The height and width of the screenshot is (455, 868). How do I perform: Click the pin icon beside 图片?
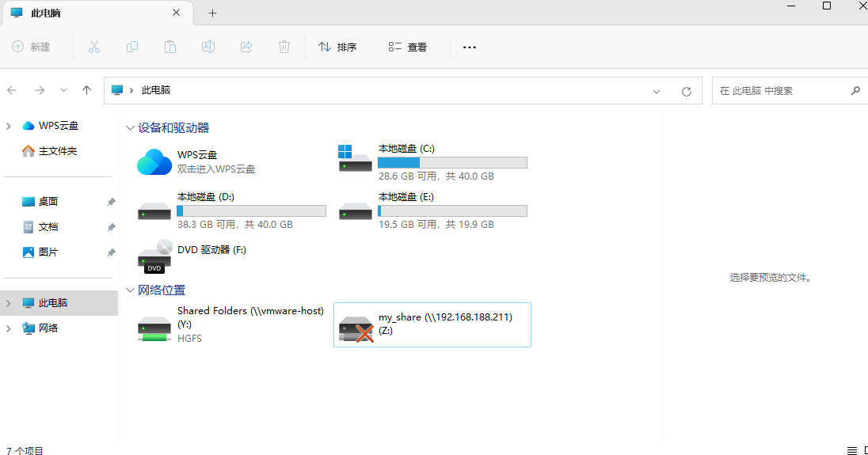tap(111, 252)
